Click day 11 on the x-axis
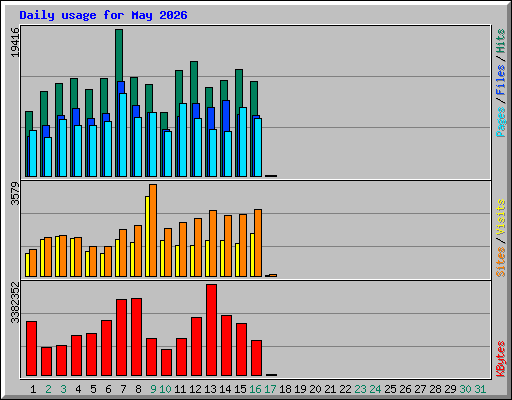Viewport: 512px width, 400px height. [x=180, y=389]
